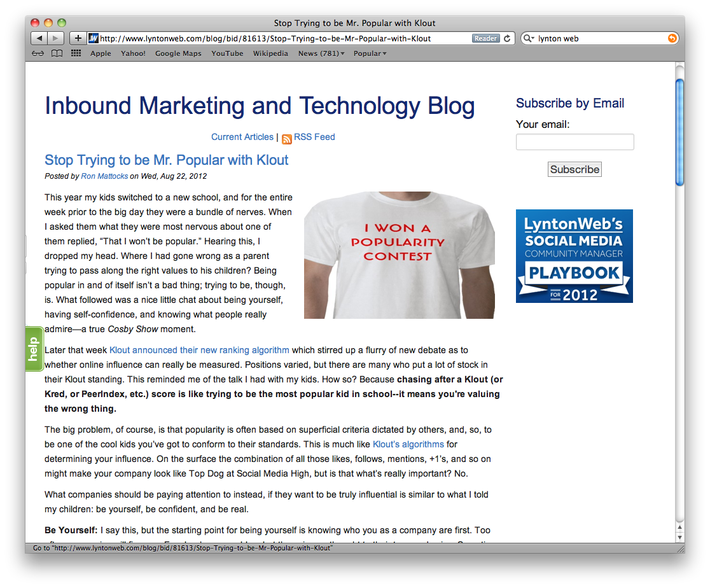Click the Subscribe button
The image size is (710, 588).
click(x=574, y=169)
